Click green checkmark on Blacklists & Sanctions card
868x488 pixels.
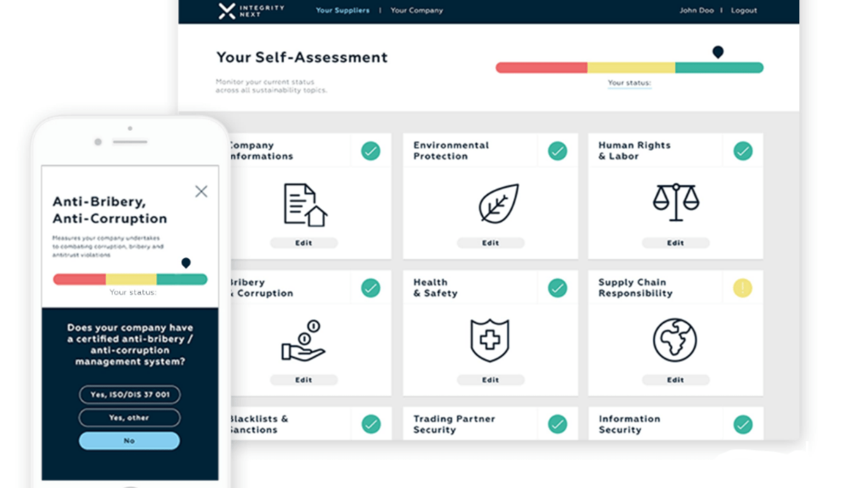pyautogui.click(x=371, y=424)
